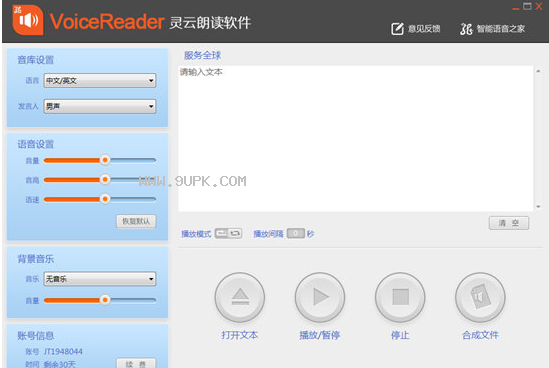Adjust the 音高 pitch slider
Image resolution: width=549 pixels, height=368 pixels.
[105, 180]
